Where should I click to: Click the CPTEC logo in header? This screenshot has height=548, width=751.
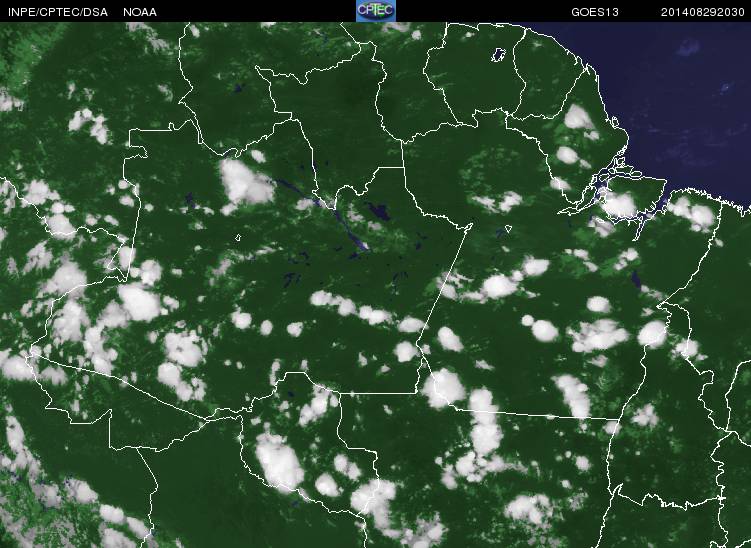tap(376, 11)
